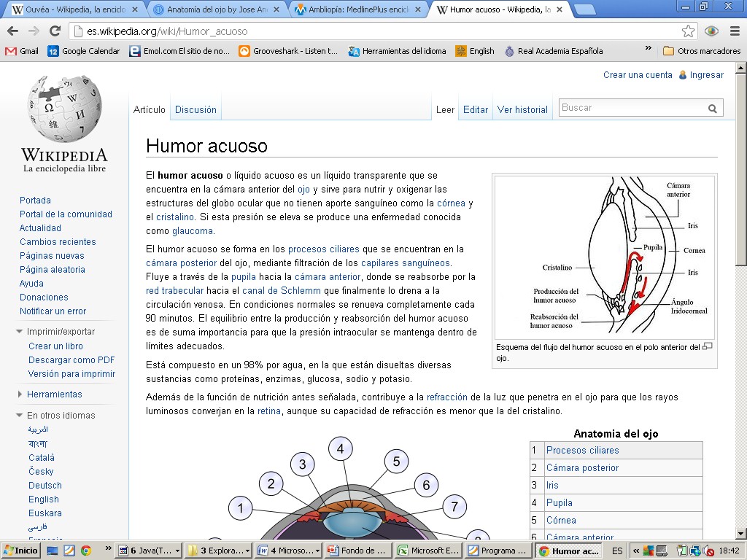Follow the glaucoma link in the article

pos(193,231)
